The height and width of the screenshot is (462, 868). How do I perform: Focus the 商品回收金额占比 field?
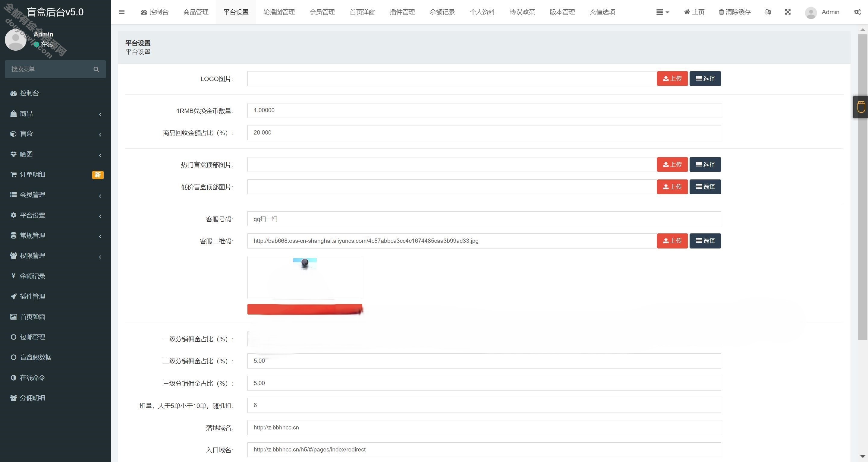coord(484,133)
